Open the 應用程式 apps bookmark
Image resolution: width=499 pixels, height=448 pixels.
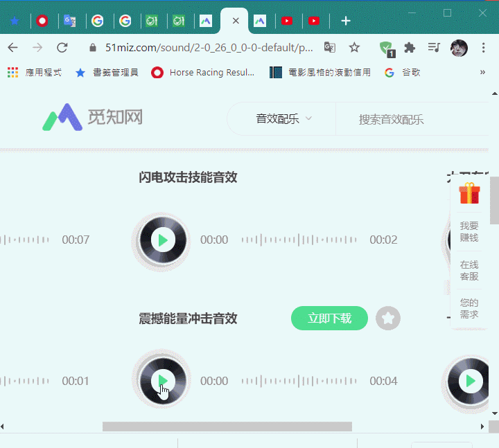35,73
